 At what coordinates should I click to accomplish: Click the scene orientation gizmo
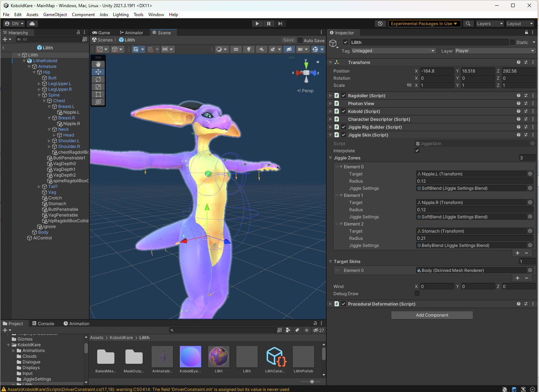(306, 73)
